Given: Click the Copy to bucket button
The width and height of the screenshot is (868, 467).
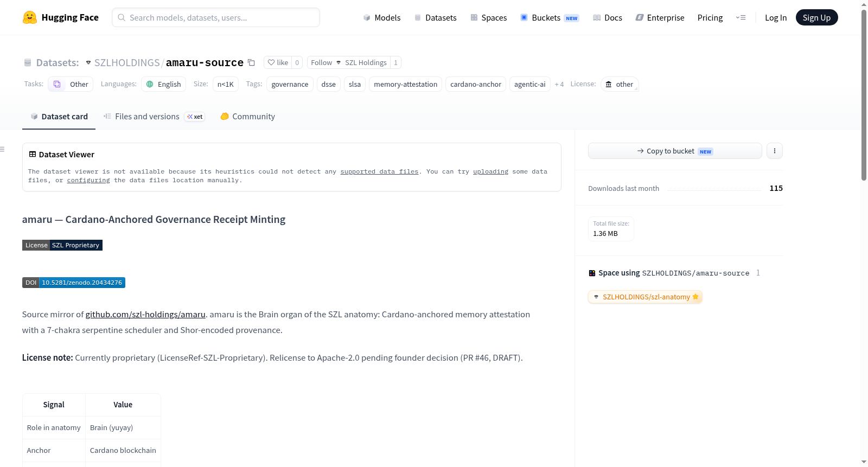Looking at the screenshot, I should (675, 151).
